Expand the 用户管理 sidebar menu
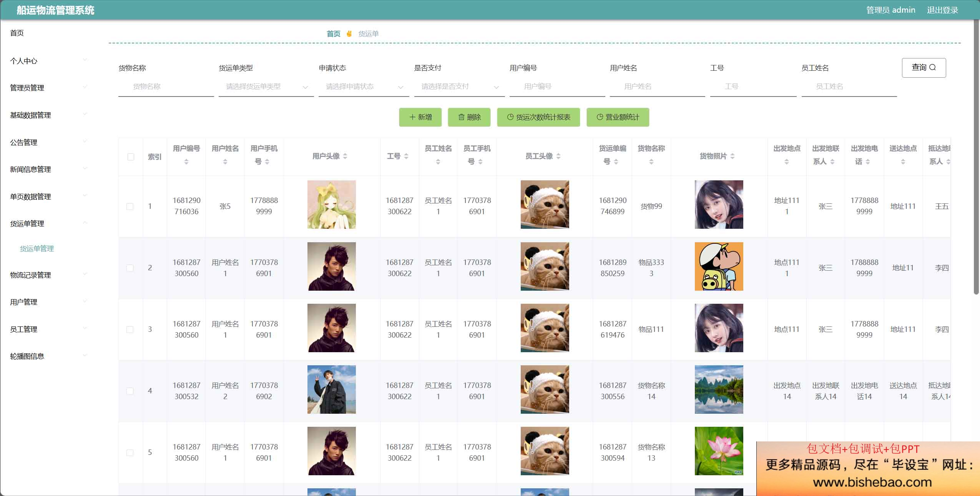The width and height of the screenshot is (980, 496). pos(48,302)
